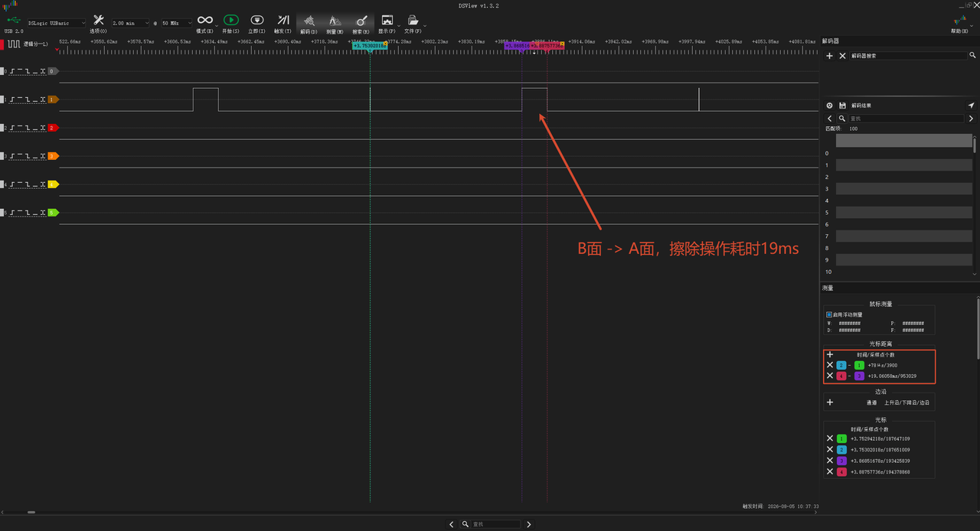Click the '+19.06058ms/953029' distance value
Image resolution: width=980 pixels, height=531 pixels.
(892, 376)
